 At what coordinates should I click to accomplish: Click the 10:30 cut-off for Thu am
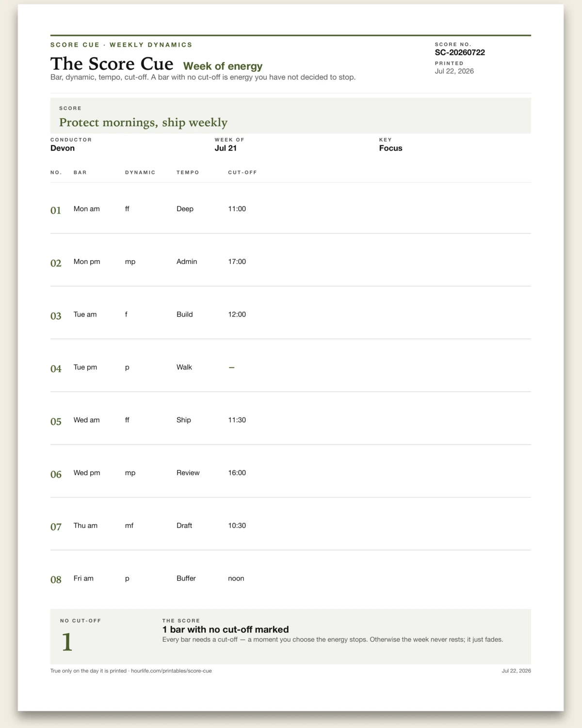pyautogui.click(x=237, y=526)
